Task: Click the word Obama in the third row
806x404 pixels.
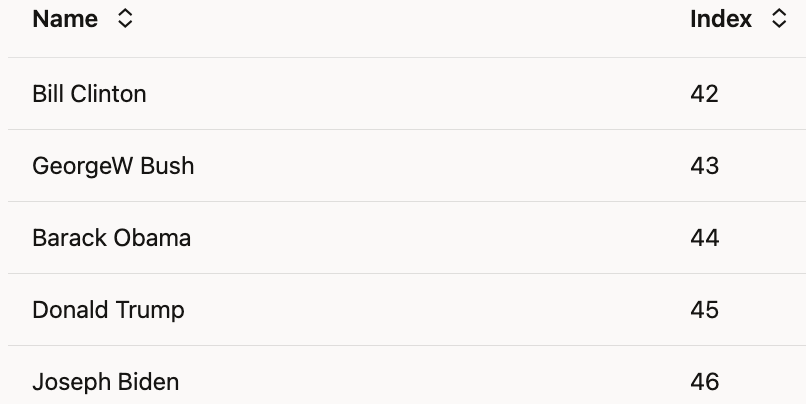Action: [152, 238]
